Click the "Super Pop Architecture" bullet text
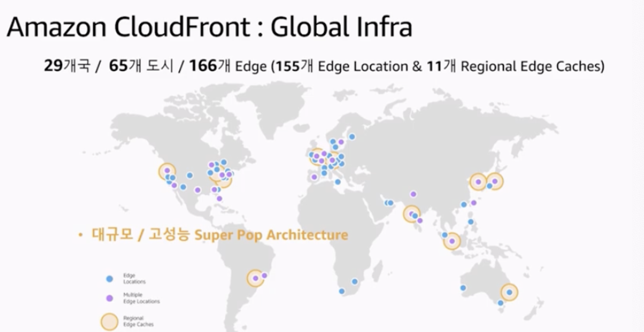This screenshot has width=644, height=332. (x=271, y=235)
